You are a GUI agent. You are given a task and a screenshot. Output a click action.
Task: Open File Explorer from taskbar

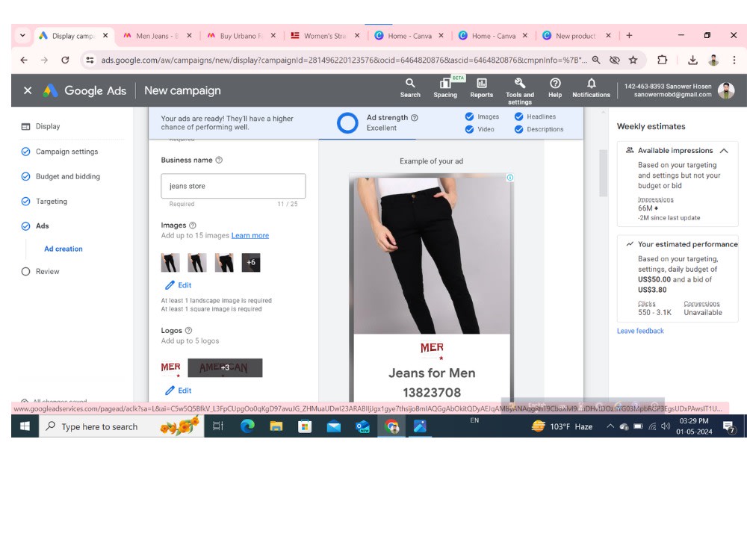(x=276, y=426)
